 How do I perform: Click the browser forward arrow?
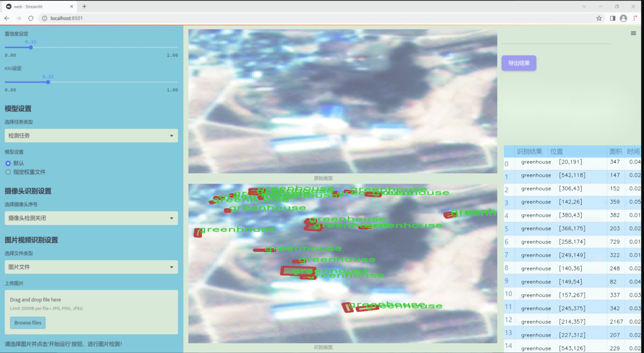(x=19, y=18)
